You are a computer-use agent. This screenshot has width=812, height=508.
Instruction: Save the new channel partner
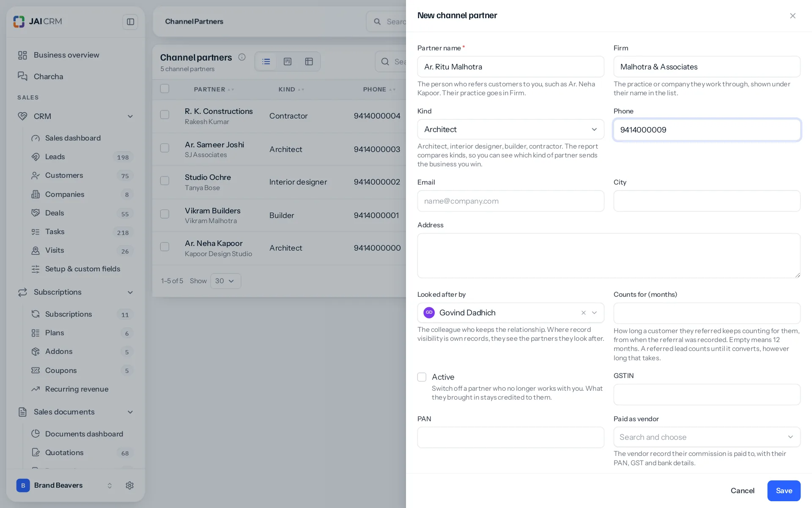[x=784, y=491]
